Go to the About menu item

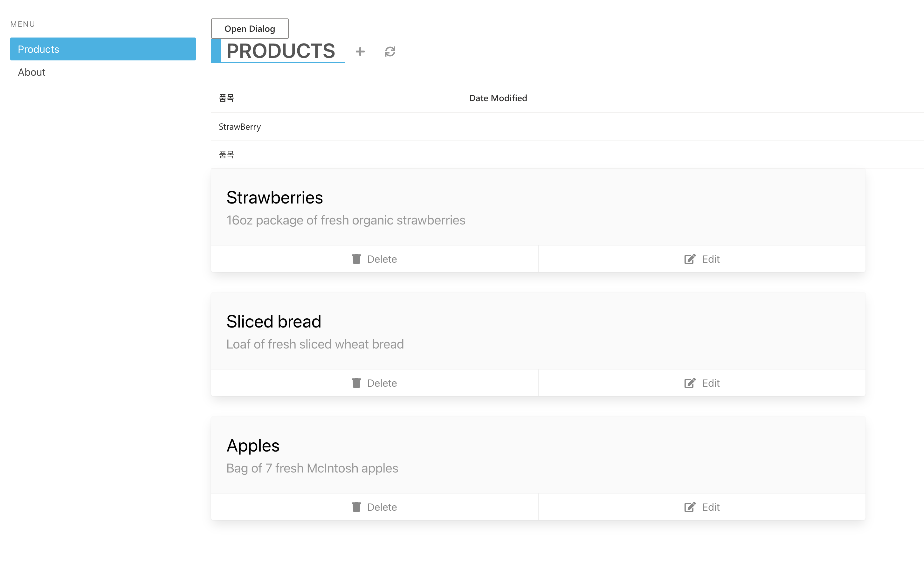click(31, 72)
